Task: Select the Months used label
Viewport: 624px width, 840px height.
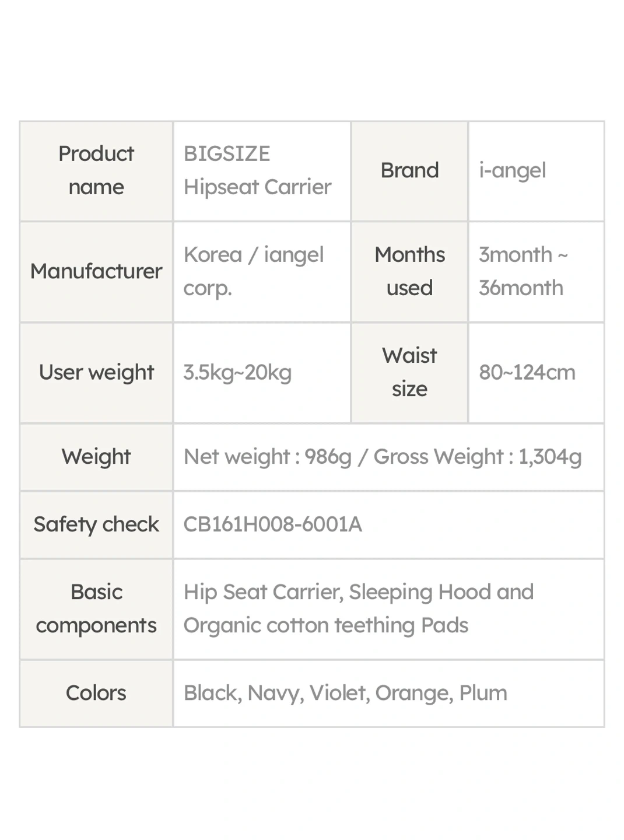Action: click(x=409, y=271)
